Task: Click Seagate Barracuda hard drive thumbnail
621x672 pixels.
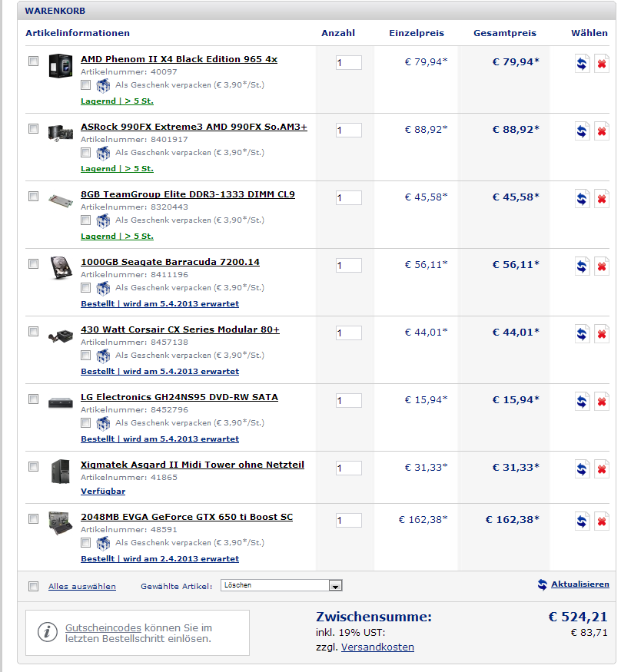Action: [x=61, y=268]
